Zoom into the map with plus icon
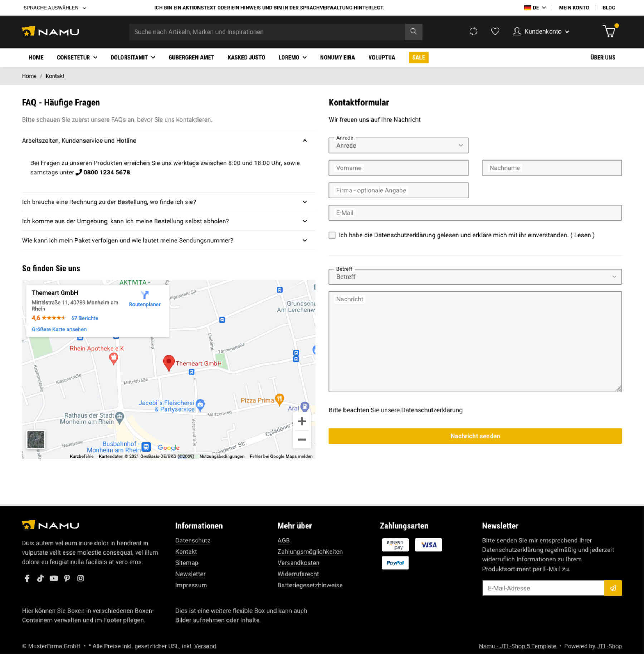Viewport: 644px width, 654px height. [x=302, y=421]
